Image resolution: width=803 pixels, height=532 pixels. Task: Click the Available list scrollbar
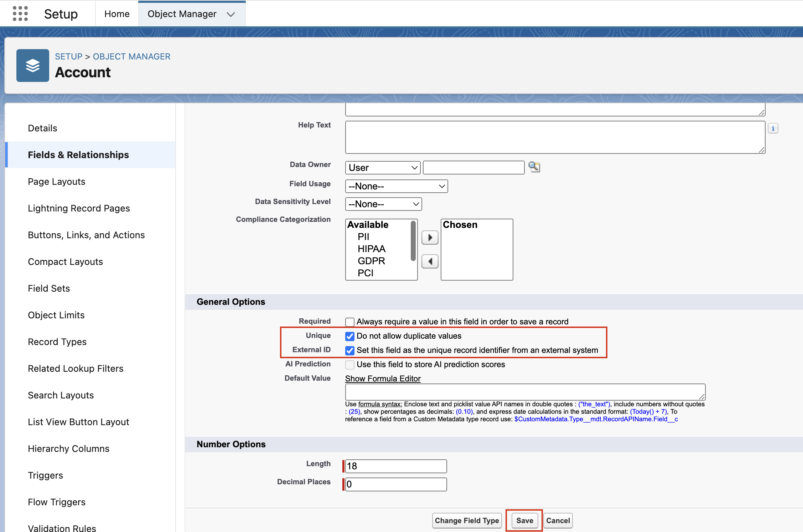[x=413, y=241]
